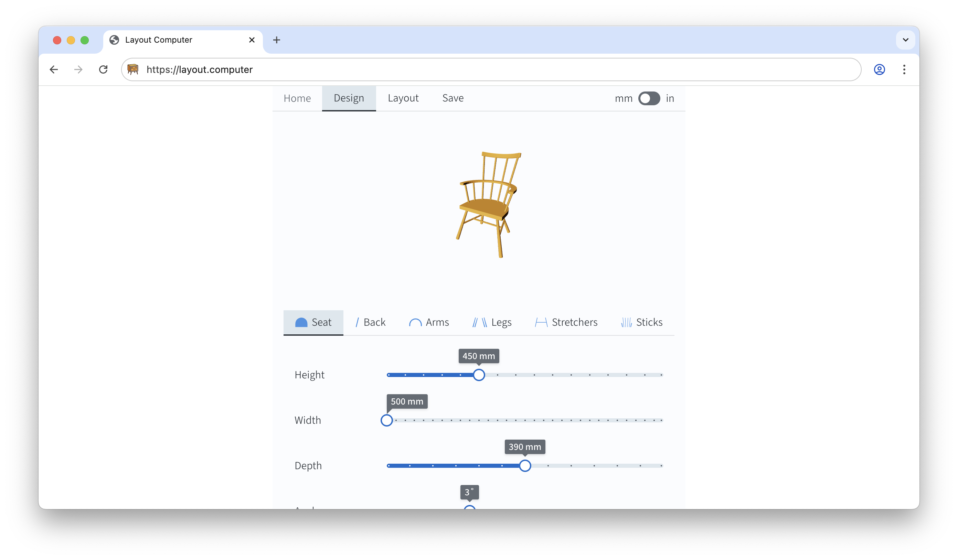
Task: Toggle units between mm and in
Action: (649, 98)
